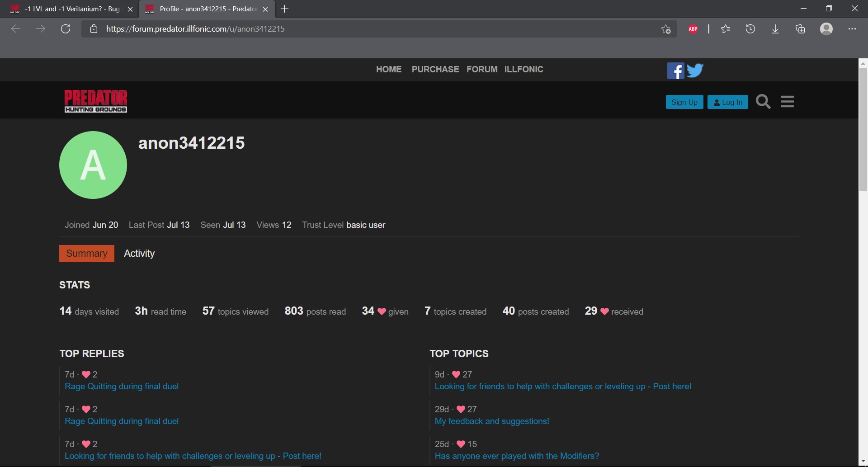This screenshot has height=467, width=868.
Task: Open browser Favorites star list icon
Action: point(726,29)
